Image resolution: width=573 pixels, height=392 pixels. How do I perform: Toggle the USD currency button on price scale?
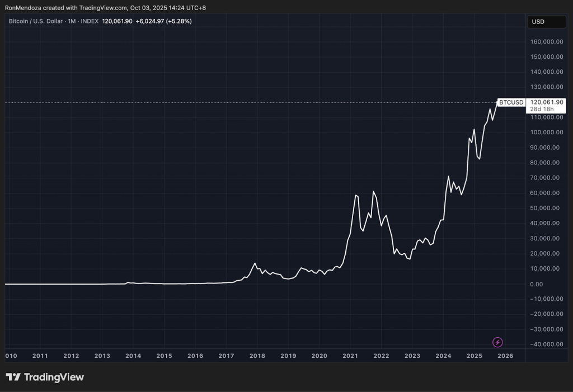pos(546,21)
